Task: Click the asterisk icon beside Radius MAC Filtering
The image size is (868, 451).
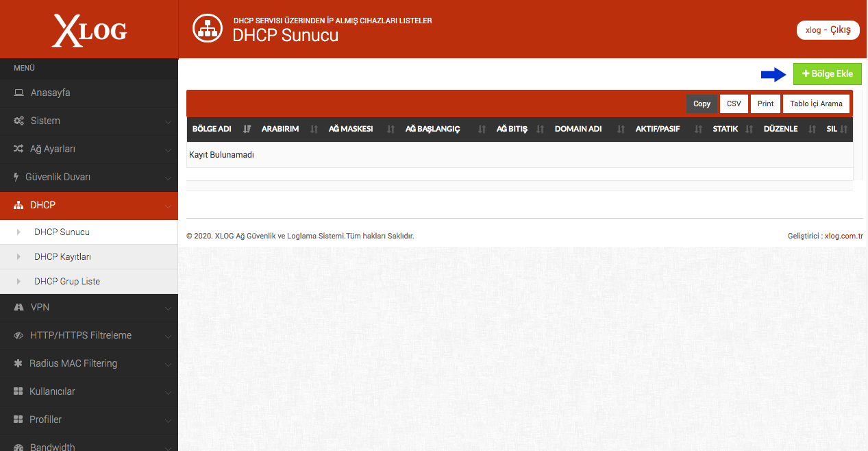Action: (18, 363)
